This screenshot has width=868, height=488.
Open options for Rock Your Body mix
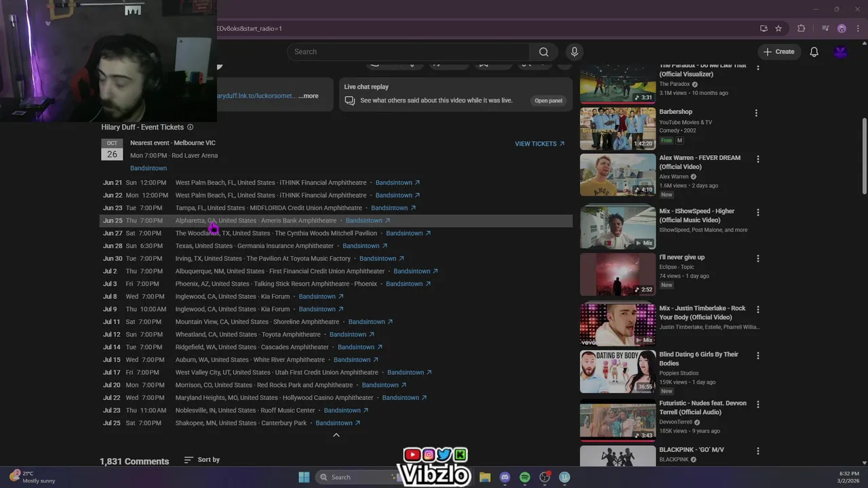click(757, 309)
